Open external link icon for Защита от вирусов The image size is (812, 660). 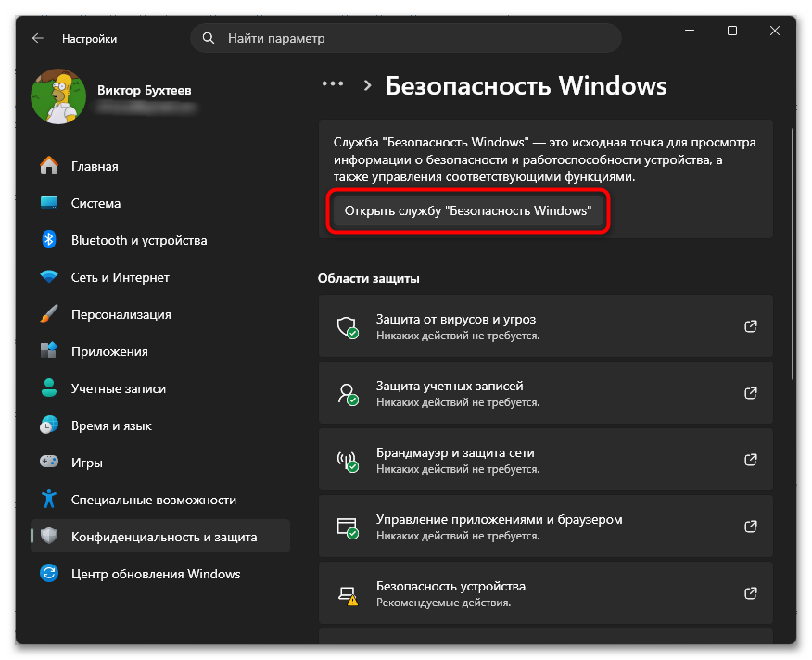tap(751, 326)
